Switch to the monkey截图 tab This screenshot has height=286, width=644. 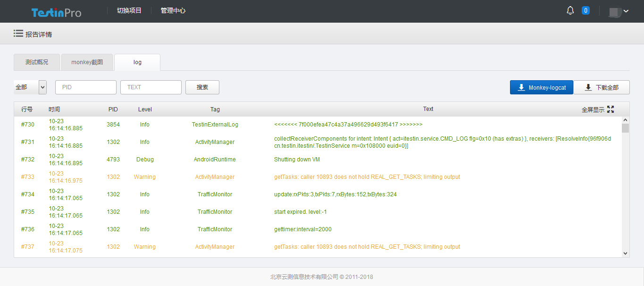tap(87, 62)
